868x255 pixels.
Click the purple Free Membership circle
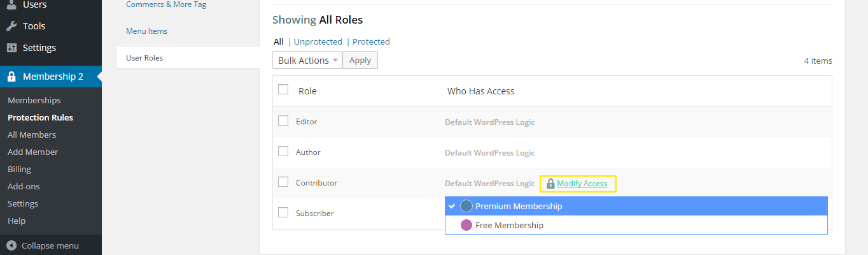click(466, 225)
